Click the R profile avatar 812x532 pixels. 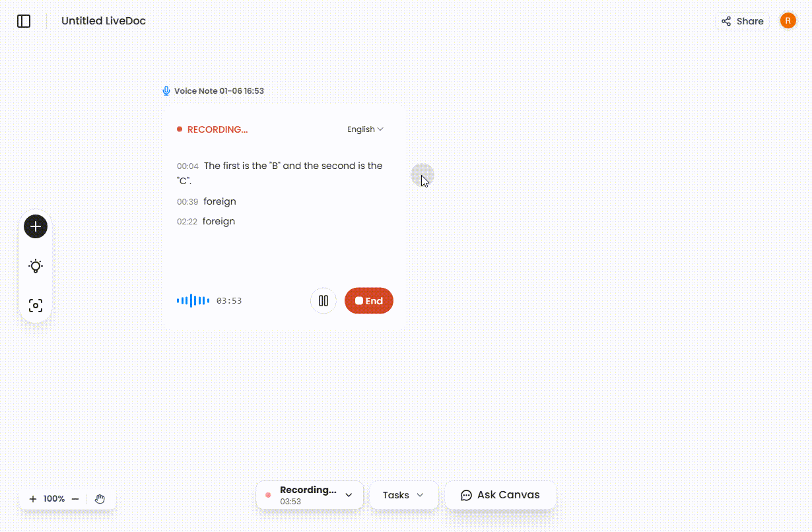pyautogui.click(x=788, y=20)
